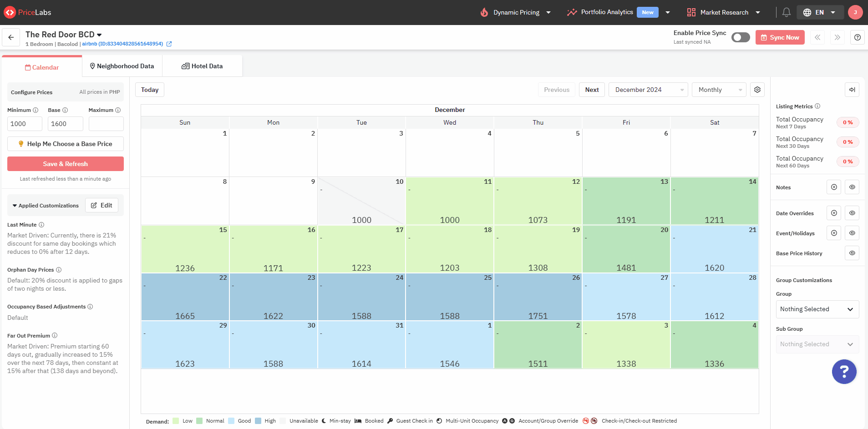Open the help question mark chat bubble
Image resolution: width=868 pixels, height=429 pixels.
pyautogui.click(x=844, y=372)
